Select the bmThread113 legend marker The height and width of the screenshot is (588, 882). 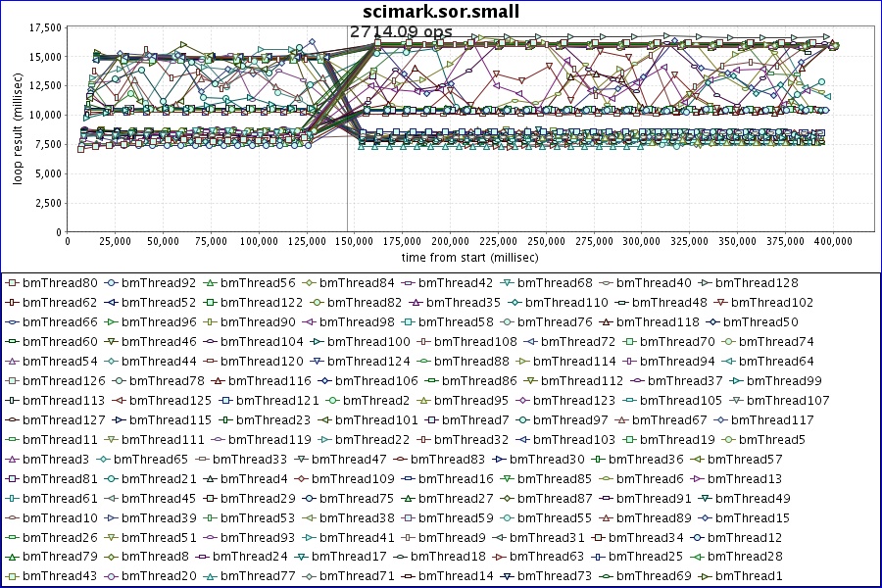pos(13,401)
